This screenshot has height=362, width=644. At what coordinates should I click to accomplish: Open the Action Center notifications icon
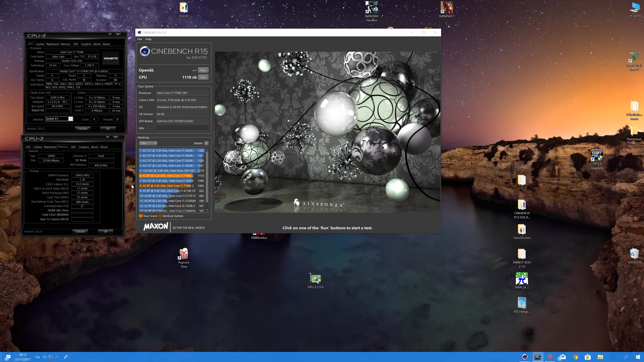[x=8, y=357]
